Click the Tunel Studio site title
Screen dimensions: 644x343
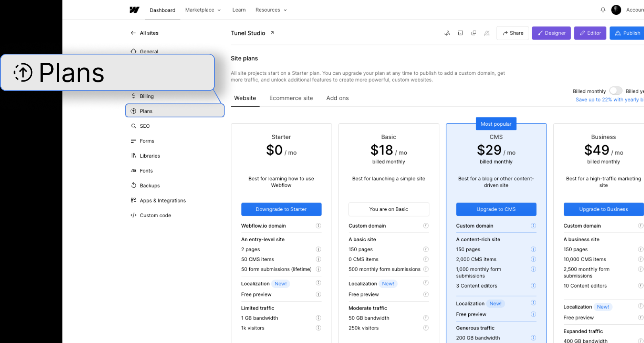pos(248,33)
